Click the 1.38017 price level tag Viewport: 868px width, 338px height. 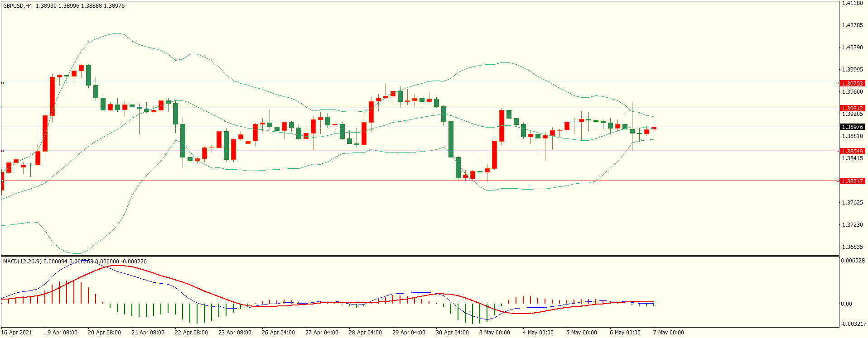click(852, 181)
